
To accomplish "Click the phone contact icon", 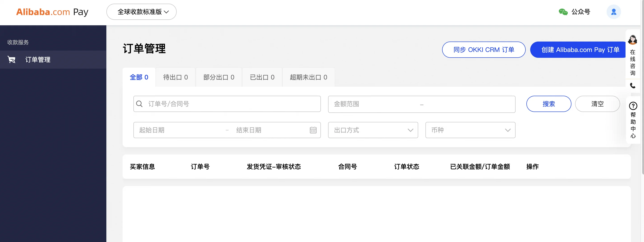I will pyautogui.click(x=633, y=86).
